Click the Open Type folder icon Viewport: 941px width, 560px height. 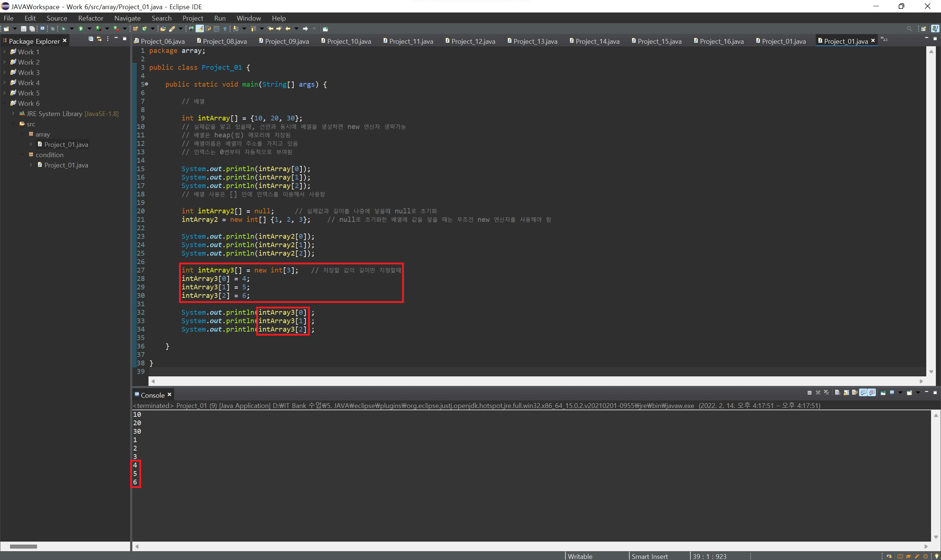tap(163, 29)
